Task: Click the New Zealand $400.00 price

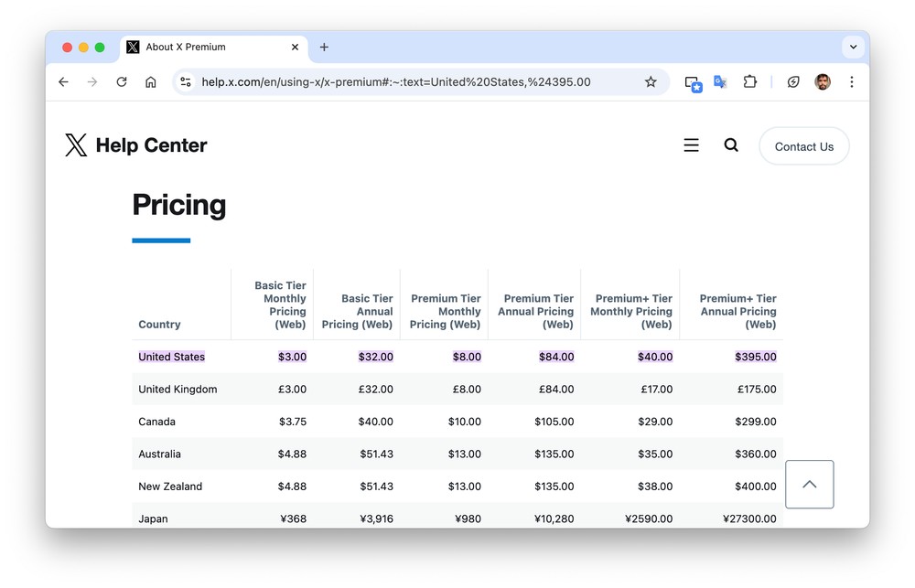Action: pyautogui.click(x=756, y=486)
